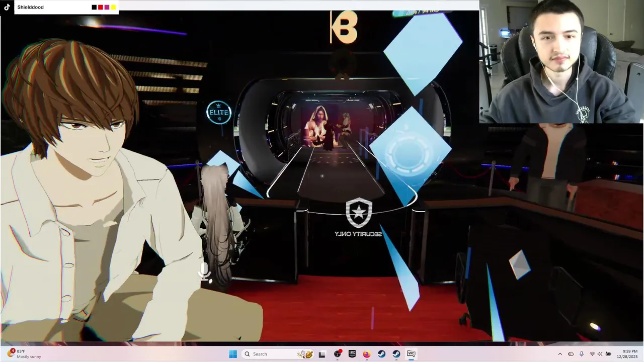Open volume speaker tray icon
This screenshot has width=644, height=362.
pos(600,354)
